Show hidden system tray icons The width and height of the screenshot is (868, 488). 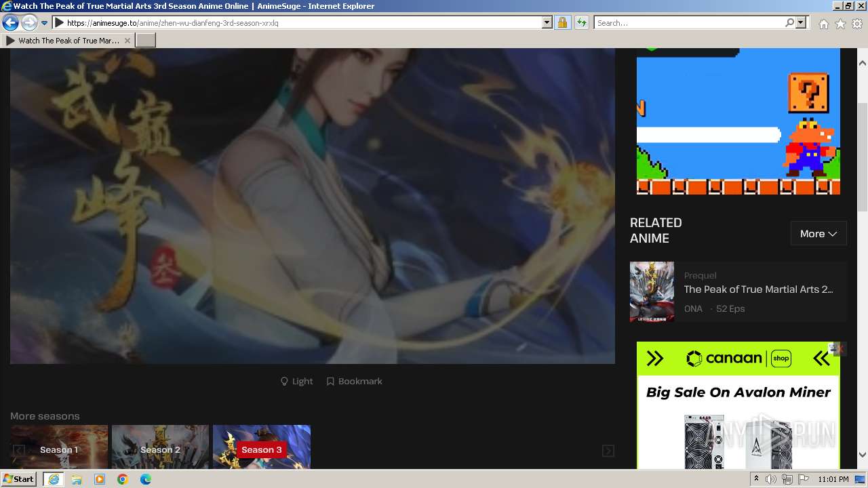[x=756, y=479]
